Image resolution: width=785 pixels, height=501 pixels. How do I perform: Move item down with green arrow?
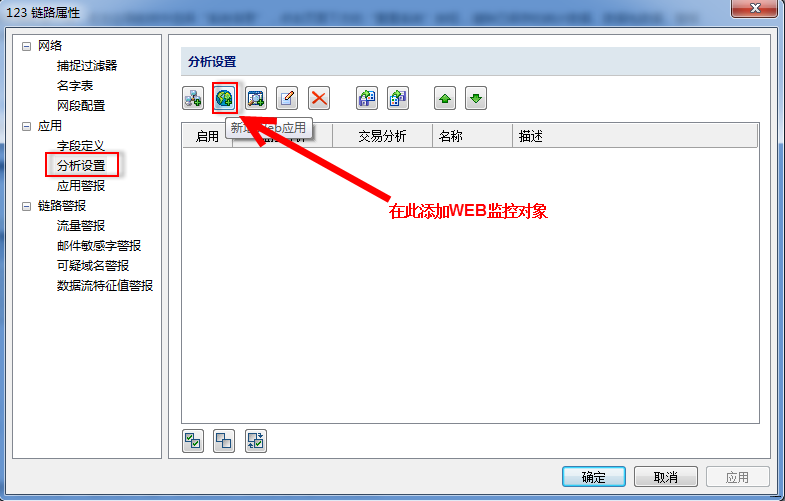(x=476, y=98)
